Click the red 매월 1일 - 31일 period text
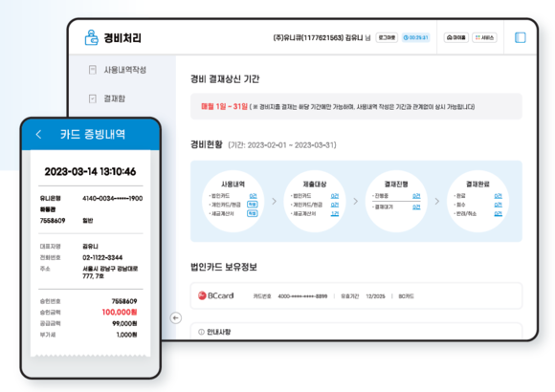The height and width of the screenshot is (392, 555). tap(224, 106)
